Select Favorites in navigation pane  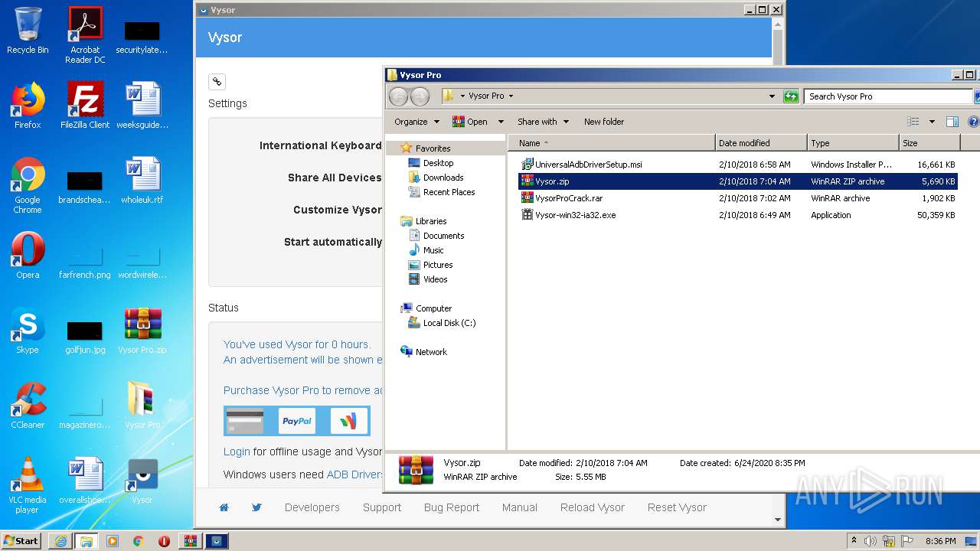(x=433, y=148)
